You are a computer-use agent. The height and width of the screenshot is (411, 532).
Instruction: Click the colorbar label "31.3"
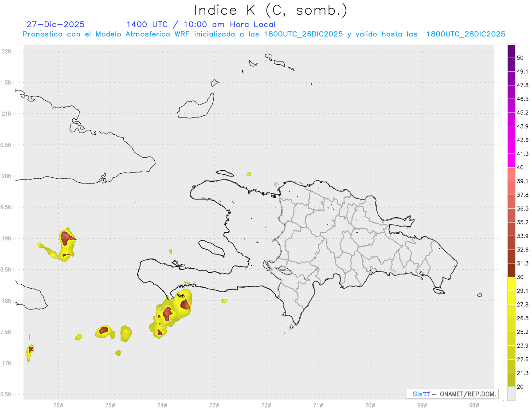point(523,263)
